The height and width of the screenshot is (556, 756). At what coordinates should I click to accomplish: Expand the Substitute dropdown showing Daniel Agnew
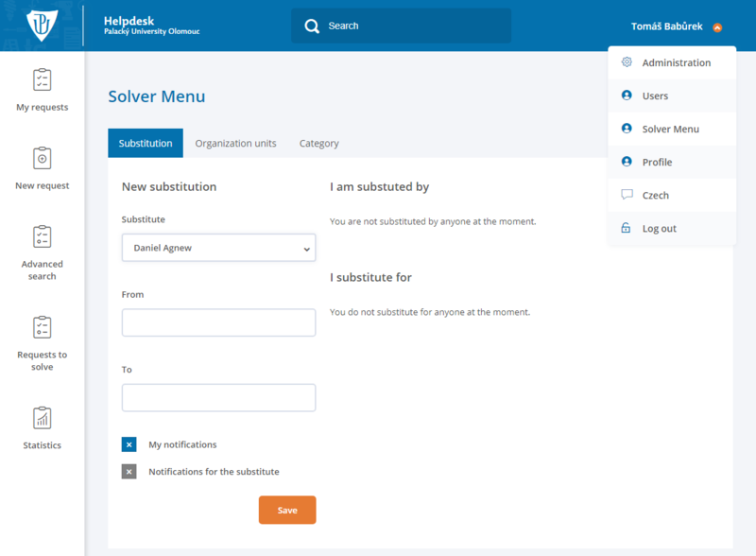click(x=218, y=248)
